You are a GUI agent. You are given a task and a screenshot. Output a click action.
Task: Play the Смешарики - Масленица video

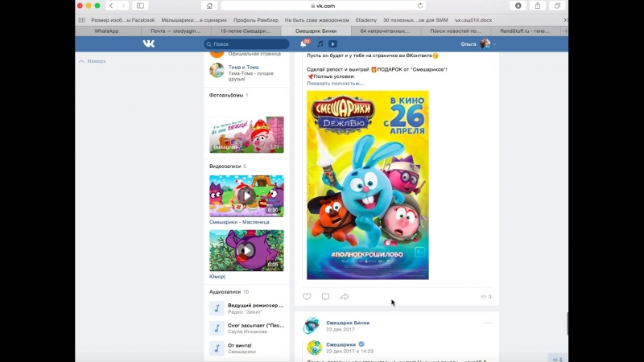[246, 195]
